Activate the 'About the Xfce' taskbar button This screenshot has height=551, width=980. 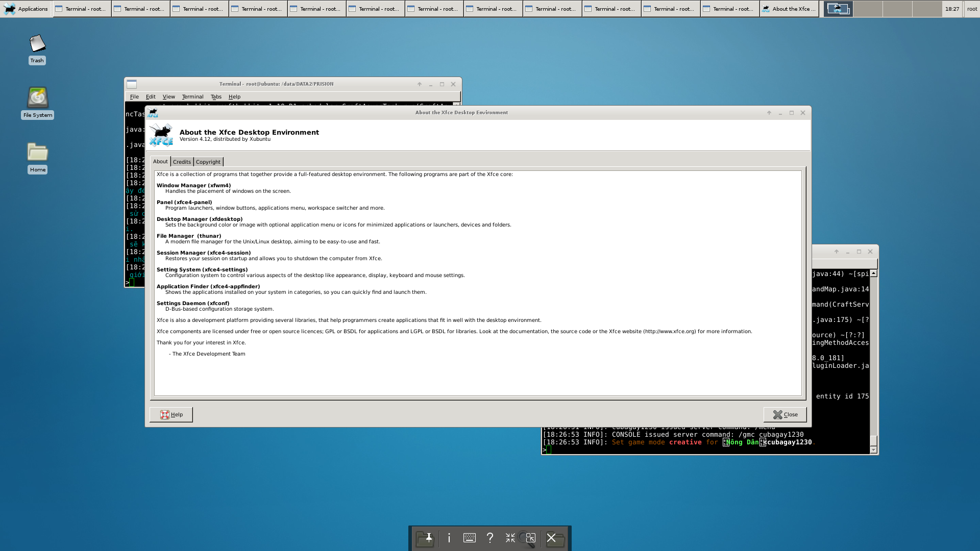789,9
